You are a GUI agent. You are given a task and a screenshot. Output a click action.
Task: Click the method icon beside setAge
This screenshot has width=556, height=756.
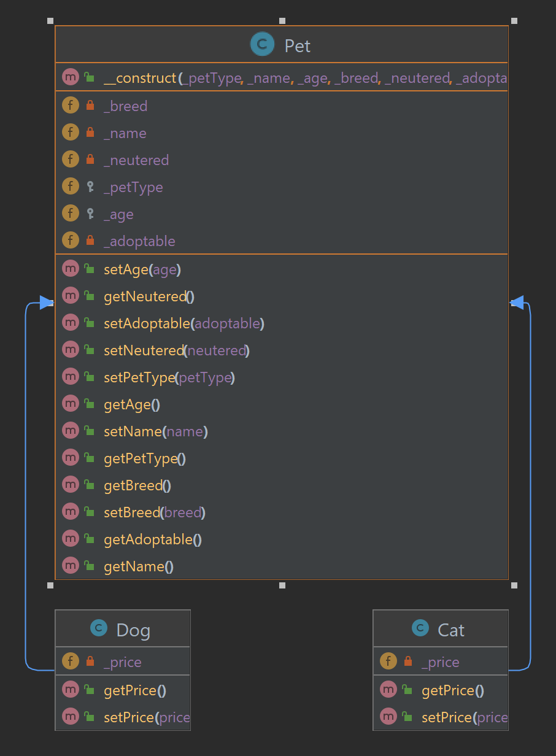coord(71,269)
